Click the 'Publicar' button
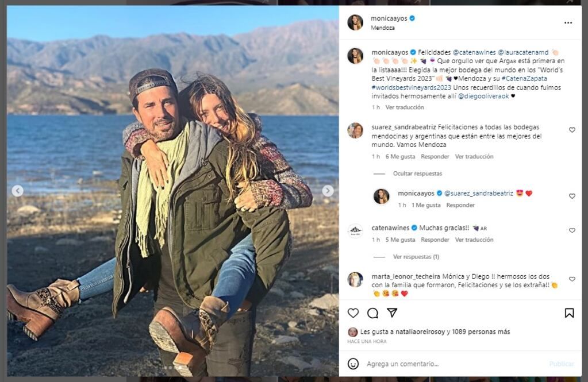 coord(561,362)
